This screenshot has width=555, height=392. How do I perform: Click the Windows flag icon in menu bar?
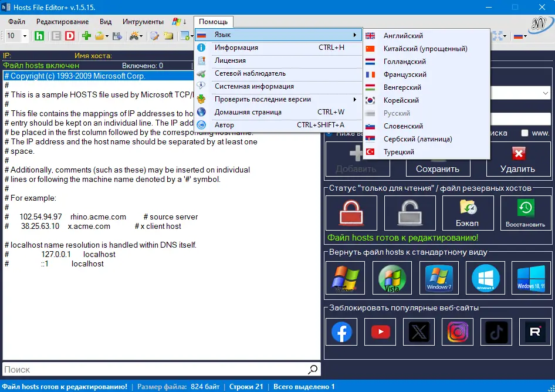click(176, 22)
